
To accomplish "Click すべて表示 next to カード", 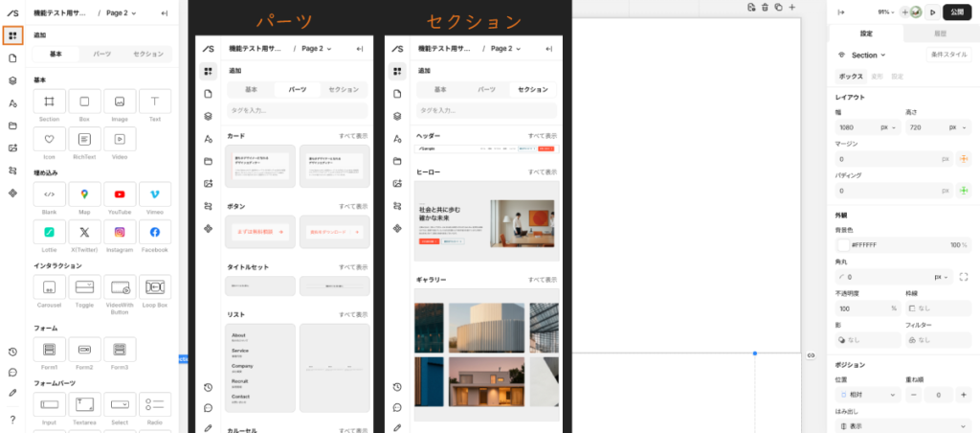I will (353, 136).
